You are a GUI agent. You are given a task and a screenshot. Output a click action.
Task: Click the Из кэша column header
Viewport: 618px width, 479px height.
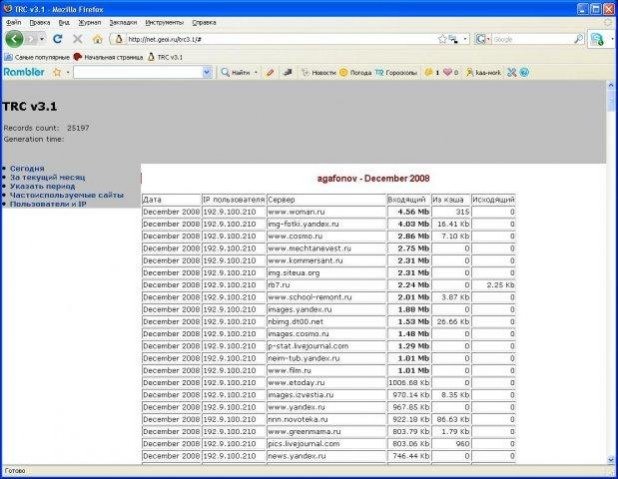tap(451, 199)
